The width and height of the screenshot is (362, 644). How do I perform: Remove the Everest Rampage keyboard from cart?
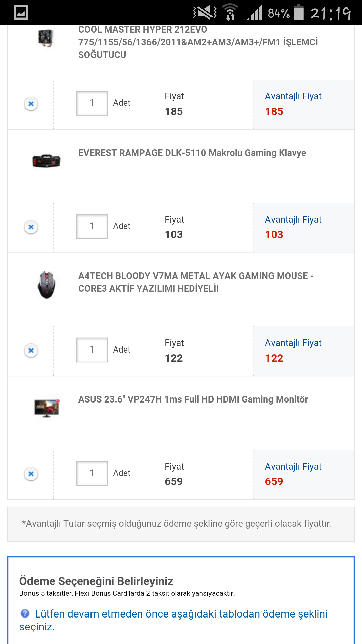pos(31,227)
